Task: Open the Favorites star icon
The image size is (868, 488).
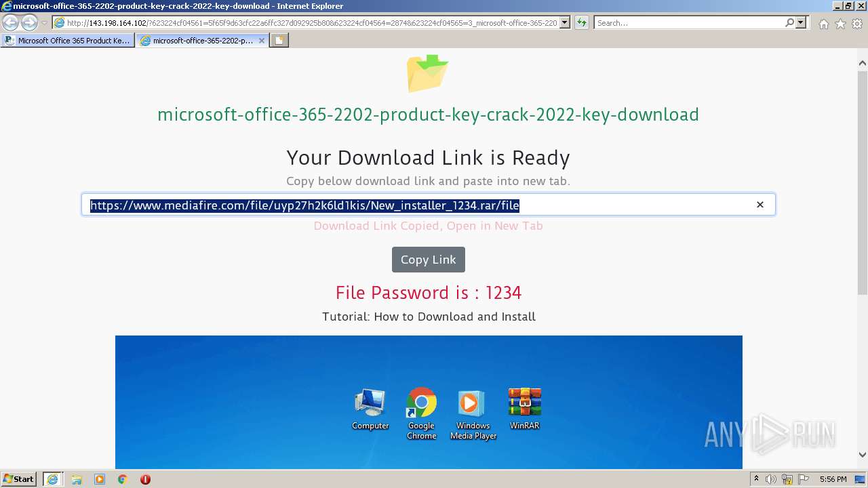Action: tap(840, 24)
